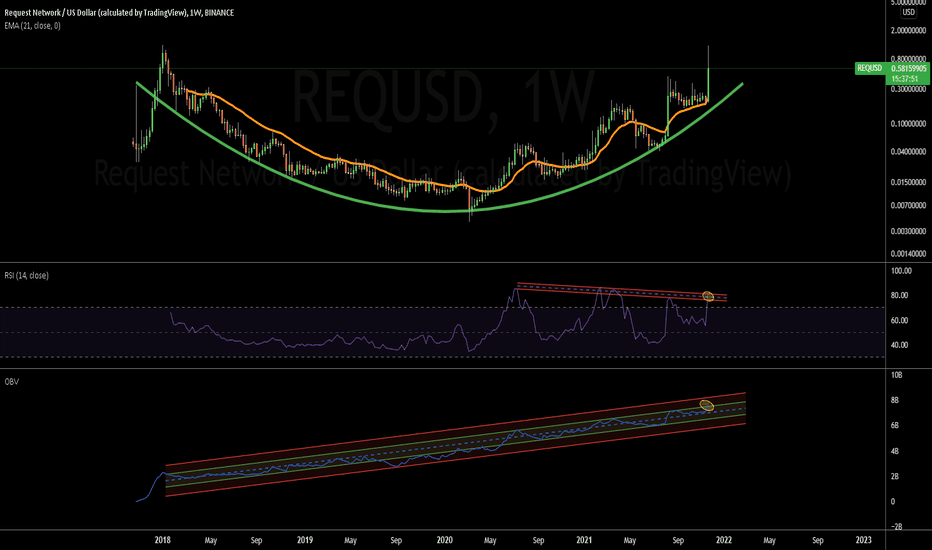Select the yellow circle marker on OBV pane
The width and height of the screenshot is (932, 550).
(x=707, y=406)
